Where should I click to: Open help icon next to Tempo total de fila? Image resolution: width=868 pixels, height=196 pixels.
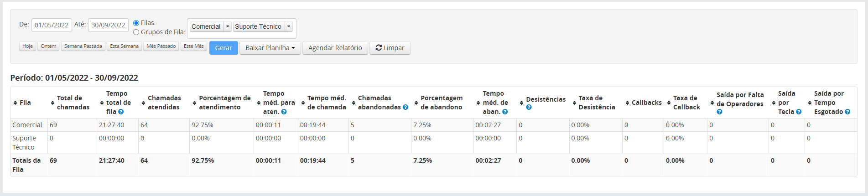tap(121, 112)
